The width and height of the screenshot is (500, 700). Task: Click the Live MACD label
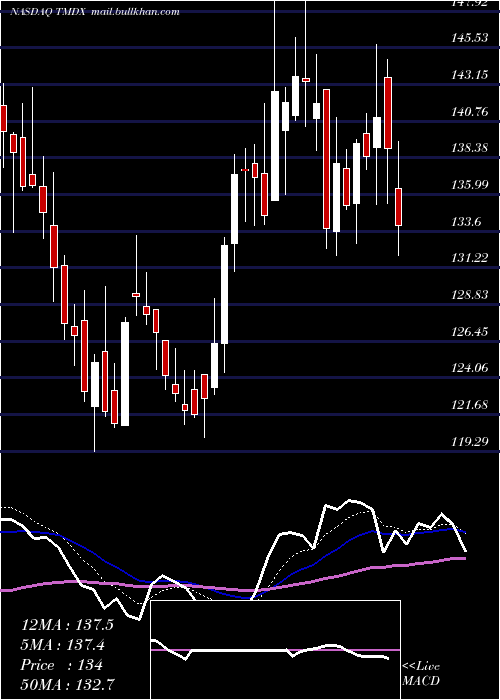(x=421, y=673)
